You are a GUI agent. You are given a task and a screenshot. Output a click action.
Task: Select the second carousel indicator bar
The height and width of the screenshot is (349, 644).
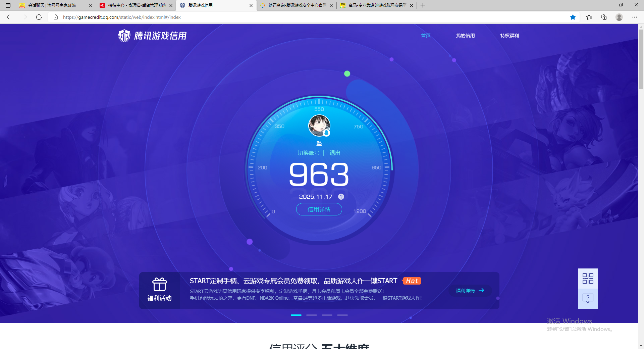point(311,315)
